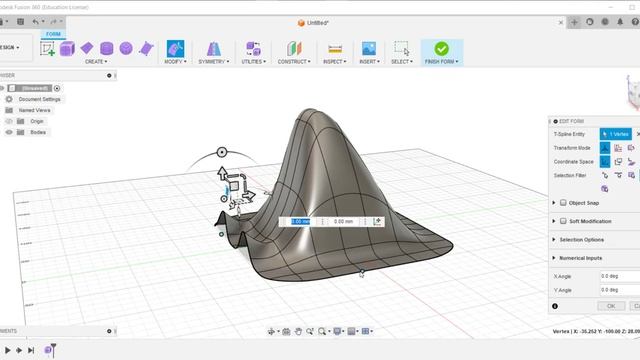This screenshot has width=640, height=360.
Task: Click the Look At icon in navigation bar
Action: tap(286, 331)
